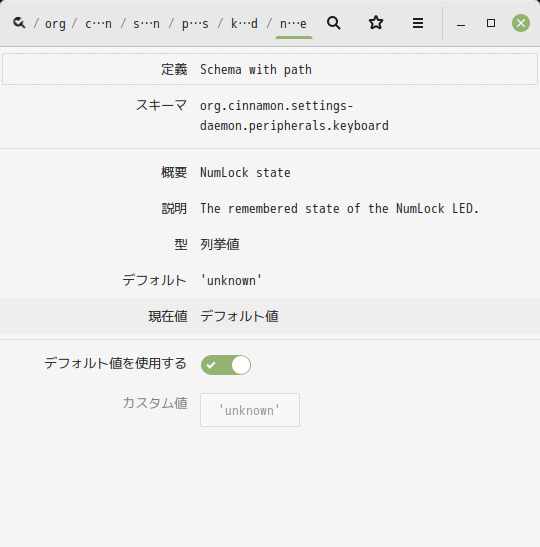
Task: Click the 定義 'Schema with path' row
Action: (270, 69)
